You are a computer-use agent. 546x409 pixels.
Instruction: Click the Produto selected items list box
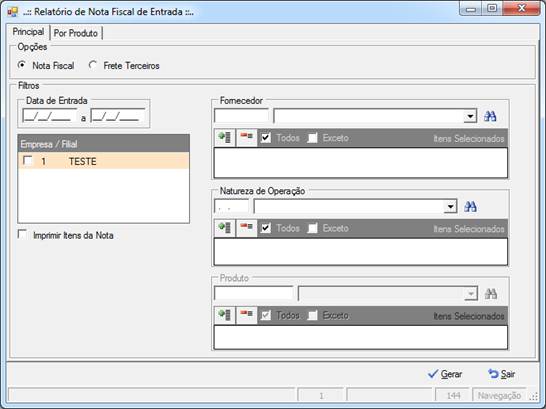click(x=361, y=337)
